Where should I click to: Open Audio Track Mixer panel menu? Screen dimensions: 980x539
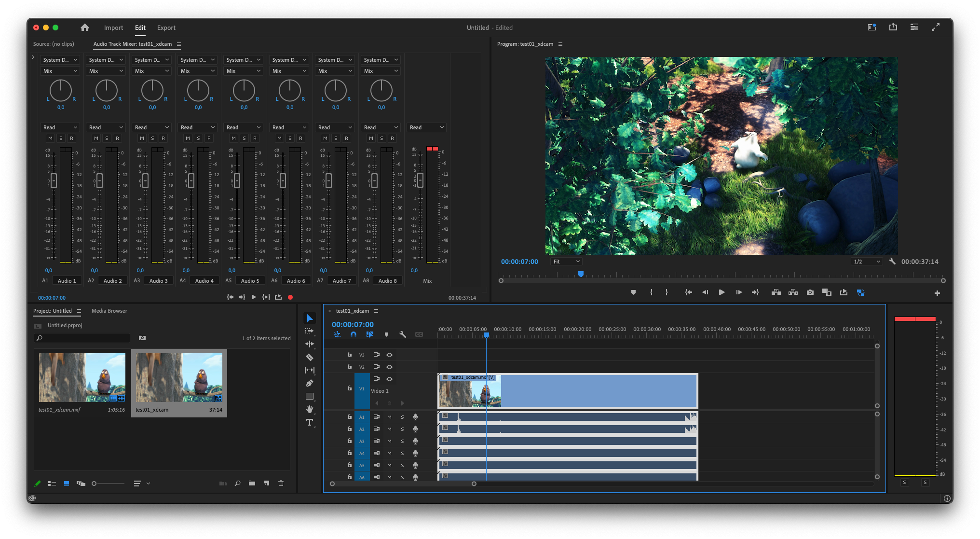[x=179, y=44]
